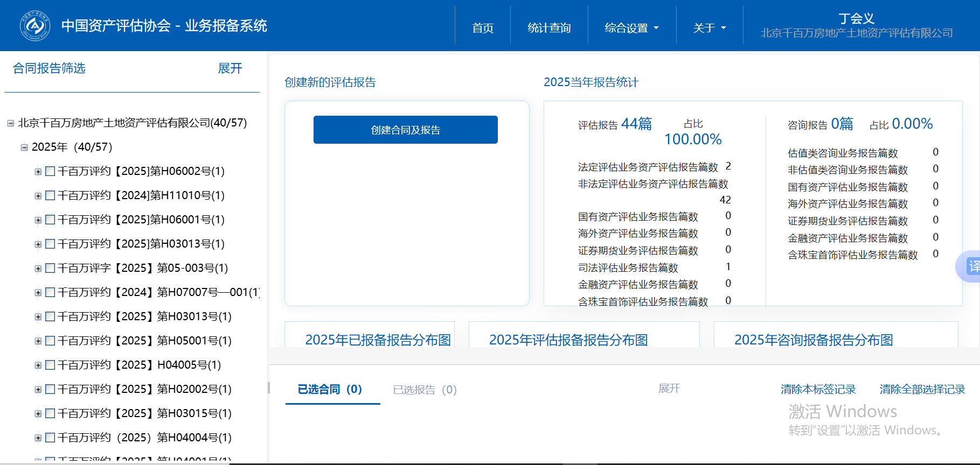The image size is (980, 465).
Task: Click the panel splitter handle
Action: click(268, 387)
